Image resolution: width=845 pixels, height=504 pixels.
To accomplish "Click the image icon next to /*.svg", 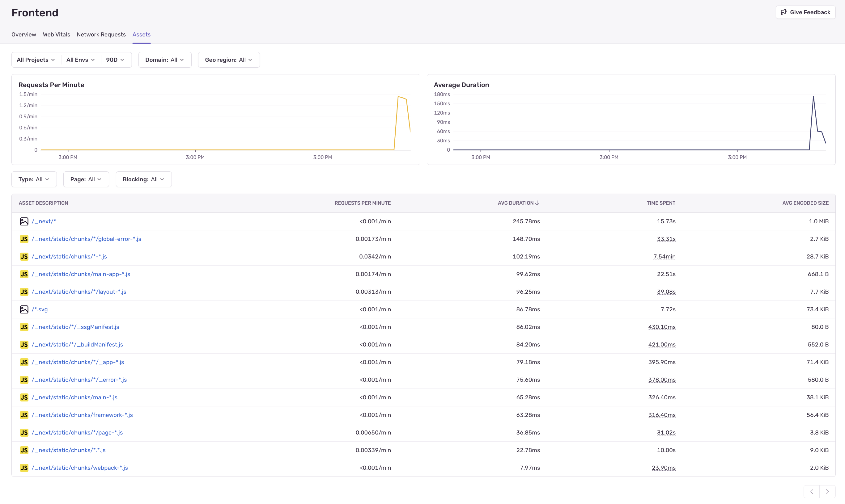I will [24, 309].
